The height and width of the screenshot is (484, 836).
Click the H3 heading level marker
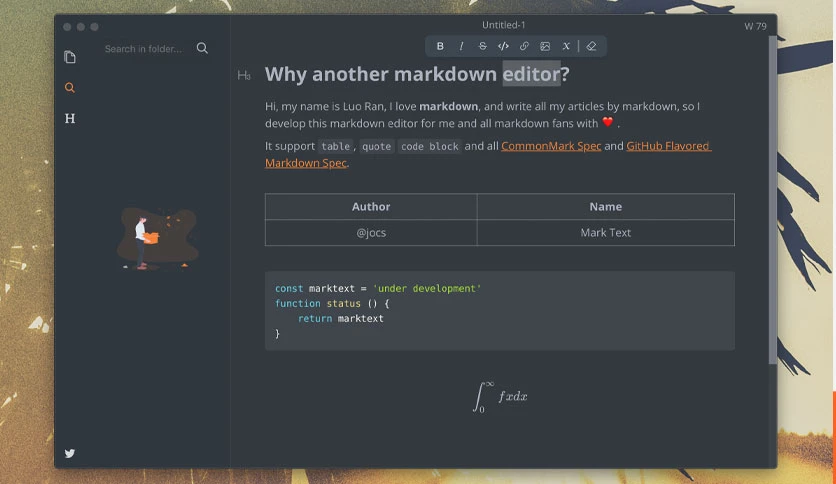coord(244,76)
